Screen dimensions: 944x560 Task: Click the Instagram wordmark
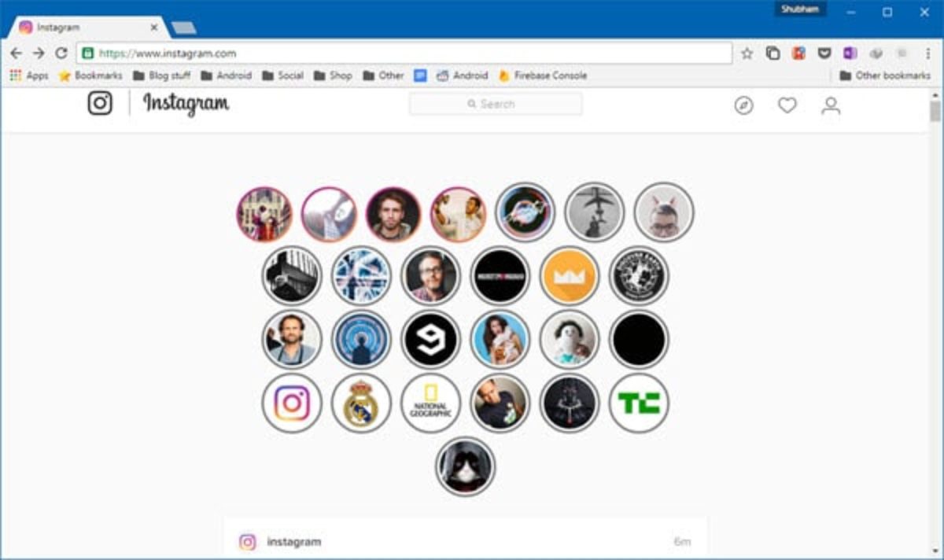coord(186,103)
